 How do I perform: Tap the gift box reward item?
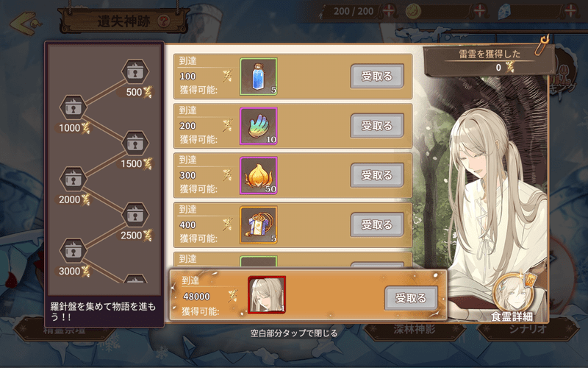[259, 225]
